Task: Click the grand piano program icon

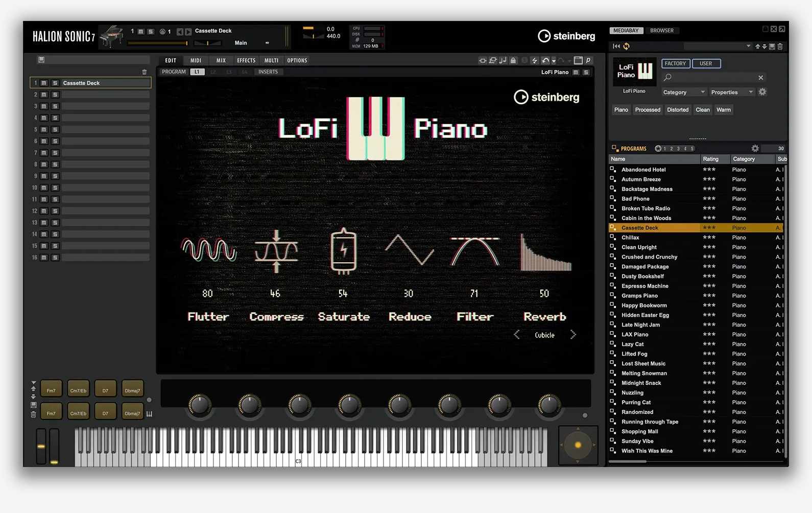Action: (111, 36)
